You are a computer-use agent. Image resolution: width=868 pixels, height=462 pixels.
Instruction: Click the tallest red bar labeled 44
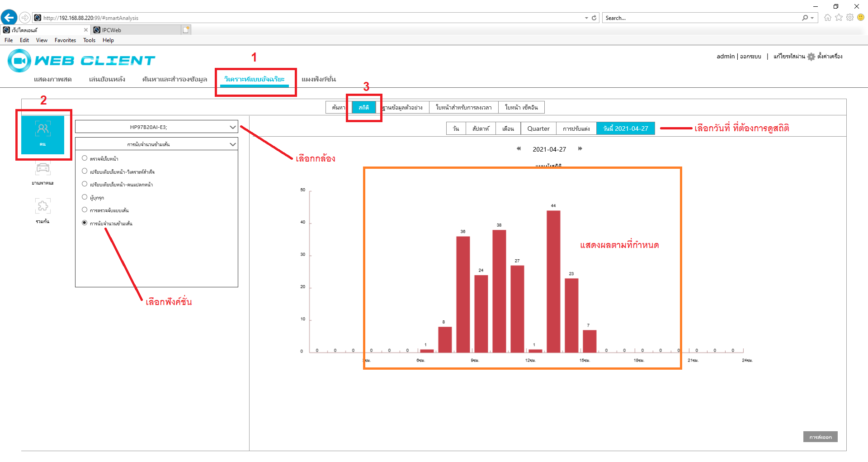point(553,281)
